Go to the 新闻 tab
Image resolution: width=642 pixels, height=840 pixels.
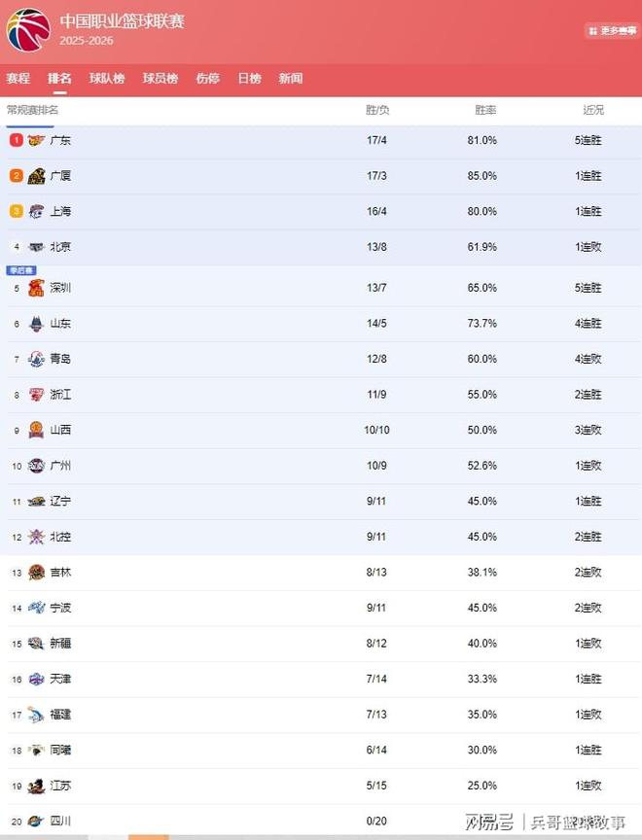point(290,79)
